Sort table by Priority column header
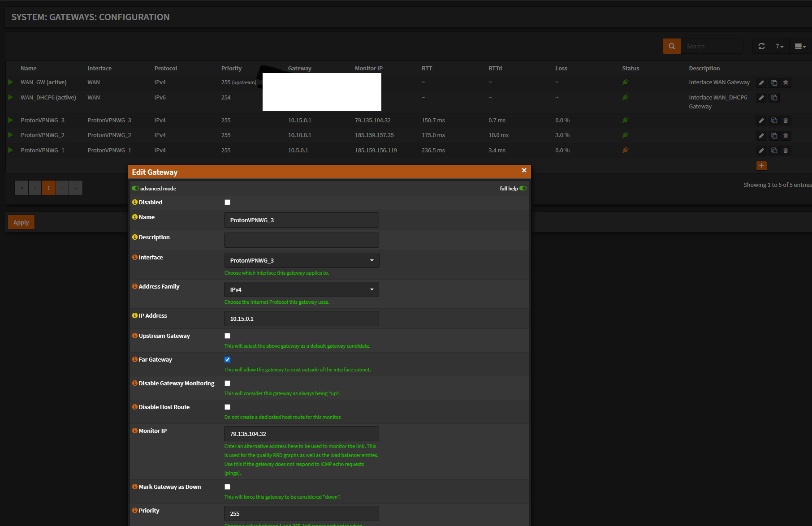 pos(231,68)
